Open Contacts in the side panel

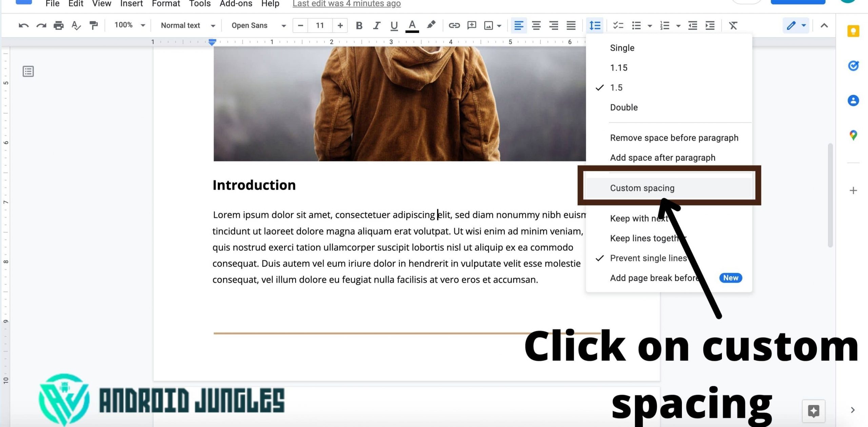click(x=853, y=100)
